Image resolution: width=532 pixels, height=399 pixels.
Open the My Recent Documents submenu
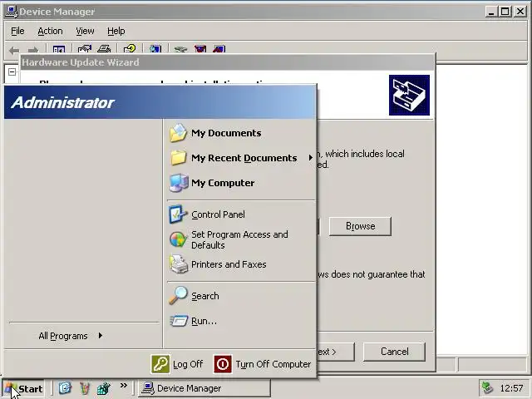pyautogui.click(x=241, y=158)
